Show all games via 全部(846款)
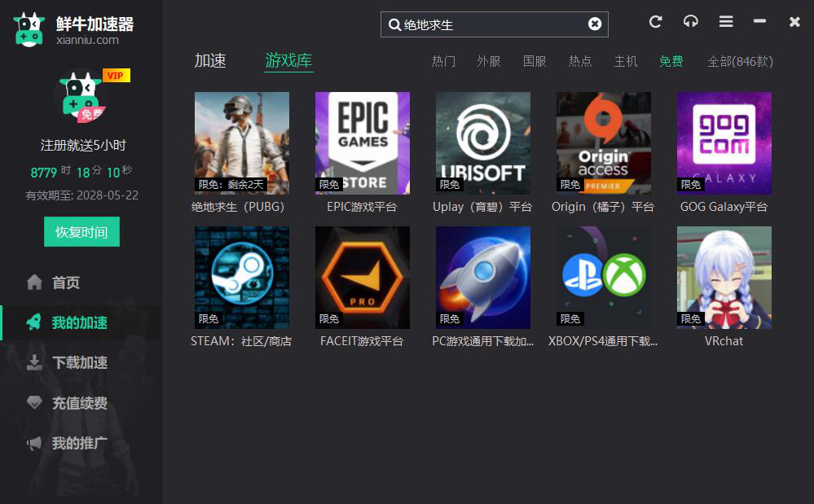 (x=740, y=61)
